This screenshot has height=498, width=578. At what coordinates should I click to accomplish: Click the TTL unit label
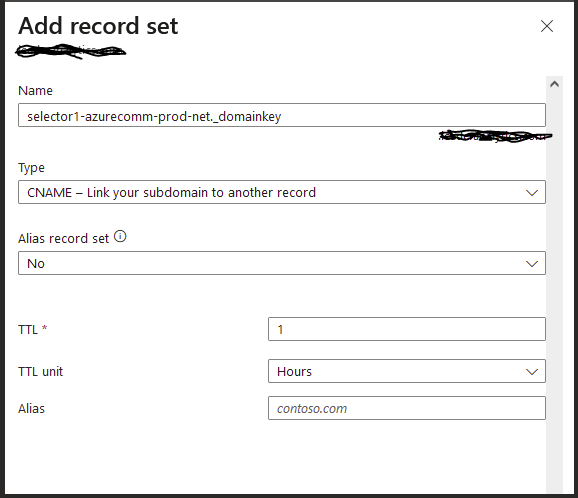(x=41, y=372)
